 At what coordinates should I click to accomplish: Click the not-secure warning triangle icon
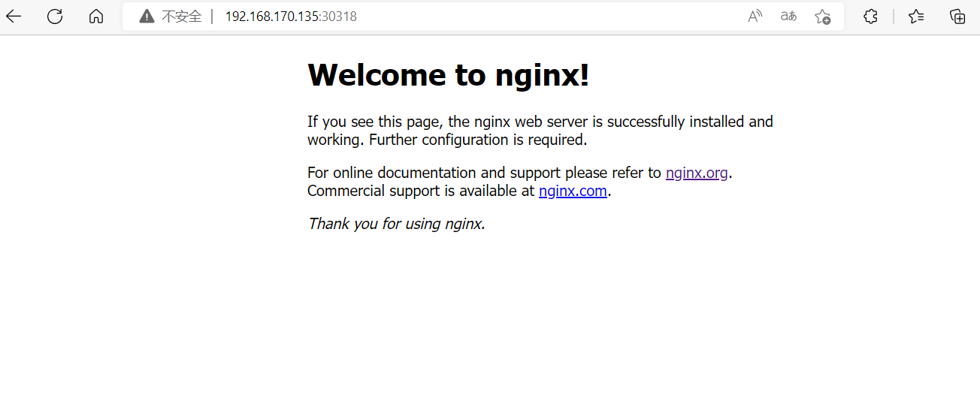147,17
